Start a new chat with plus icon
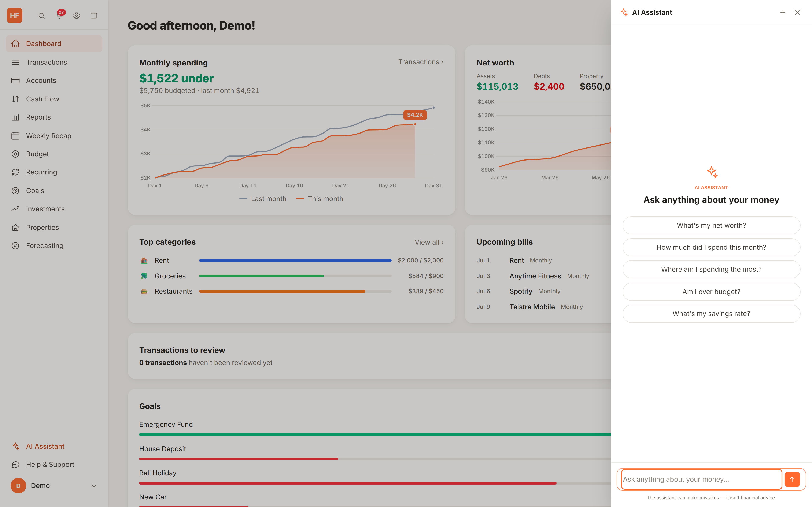This screenshot has height=507, width=812. coord(782,13)
